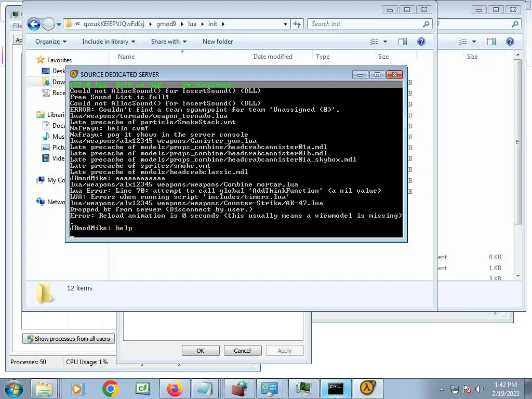Click the Pictures library icon

[46, 148]
